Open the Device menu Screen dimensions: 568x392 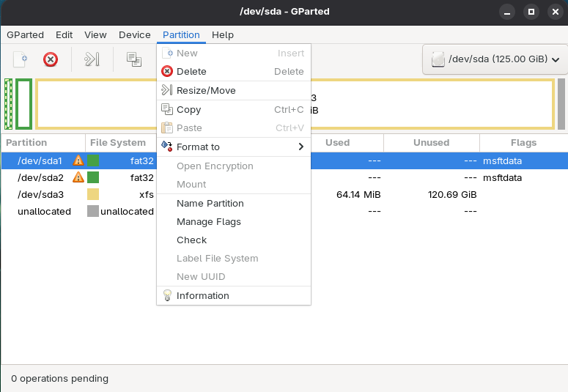point(134,34)
